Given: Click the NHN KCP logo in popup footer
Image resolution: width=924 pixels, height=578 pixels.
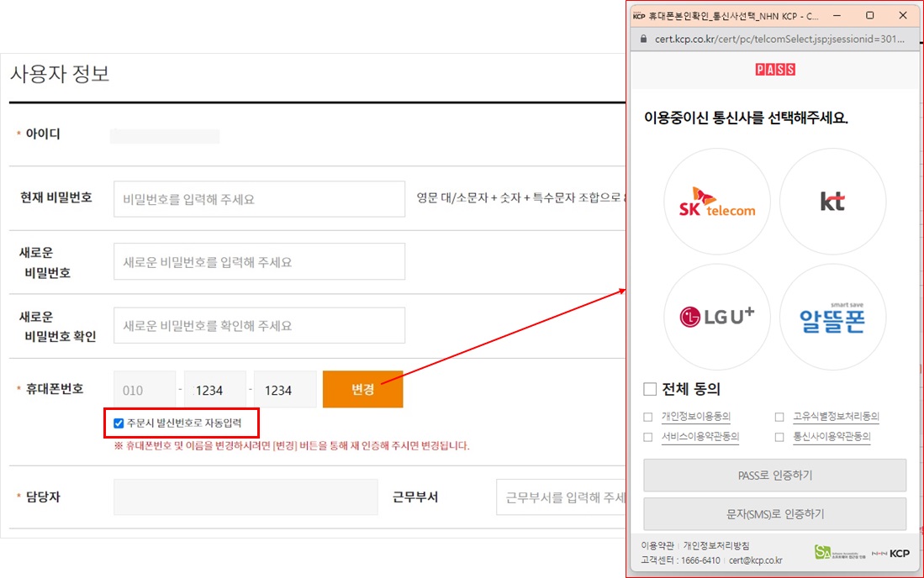Looking at the screenshot, I should [x=890, y=554].
